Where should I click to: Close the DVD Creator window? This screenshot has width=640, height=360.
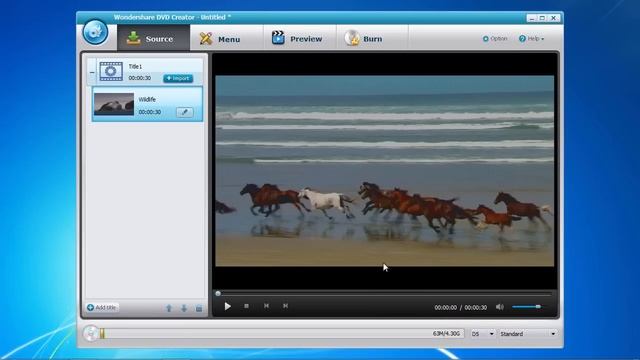pos(554,18)
